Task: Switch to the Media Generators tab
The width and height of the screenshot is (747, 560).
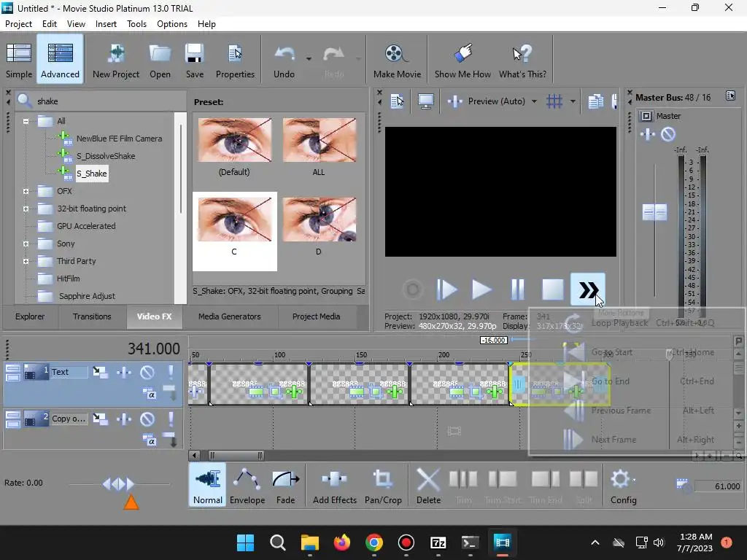Action: (x=229, y=316)
